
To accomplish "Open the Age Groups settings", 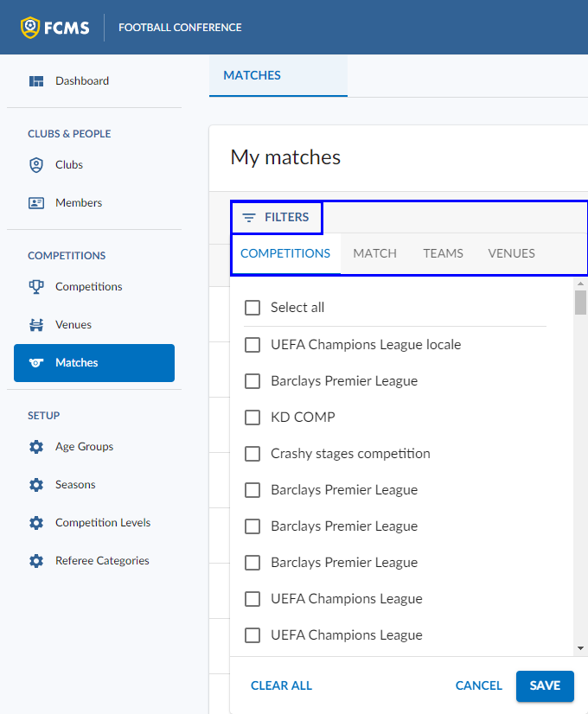I will 83,446.
